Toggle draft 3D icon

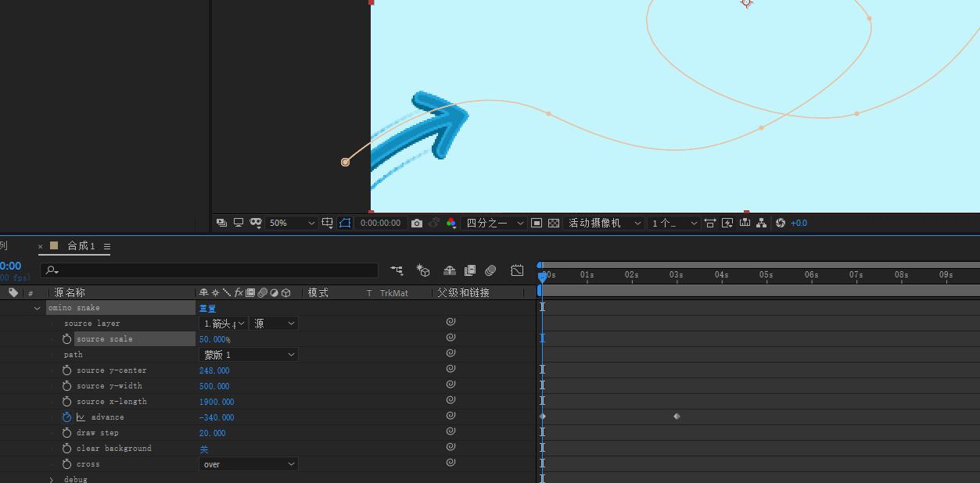423,270
